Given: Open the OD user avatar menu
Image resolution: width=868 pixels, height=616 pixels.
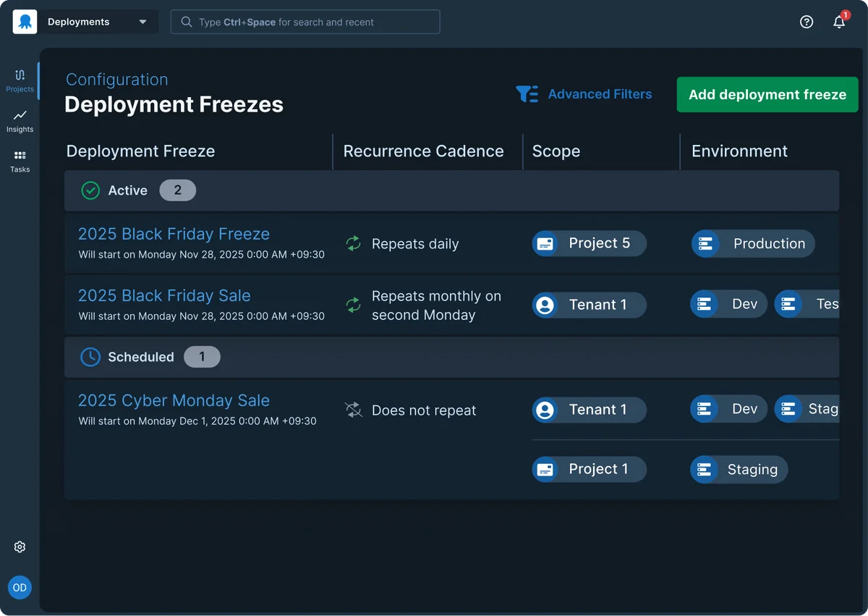Looking at the screenshot, I should 20,588.
